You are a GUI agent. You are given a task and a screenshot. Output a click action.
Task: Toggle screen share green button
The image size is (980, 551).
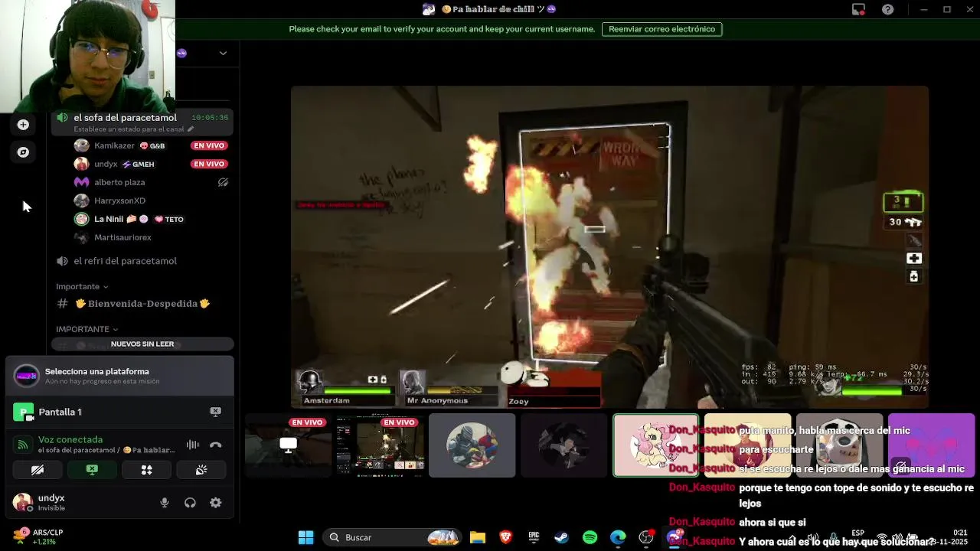[92, 470]
